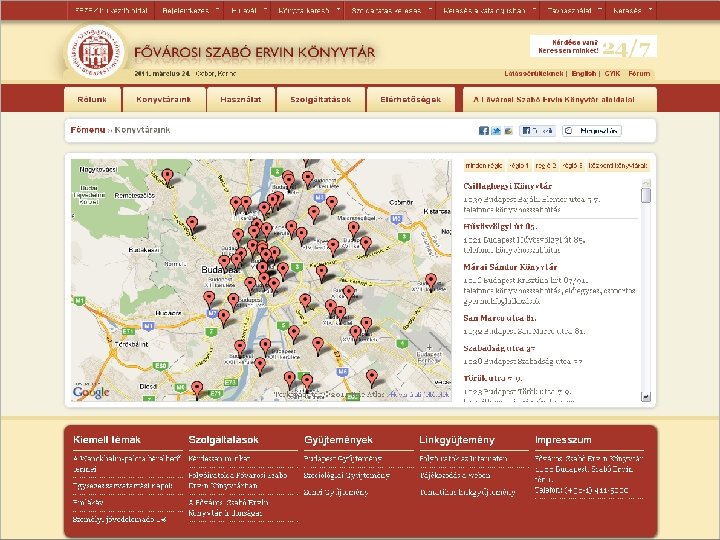The height and width of the screenshot is (540, 720).
Task: Open the Szolgáltatások tab
Action: click(321, 99)
